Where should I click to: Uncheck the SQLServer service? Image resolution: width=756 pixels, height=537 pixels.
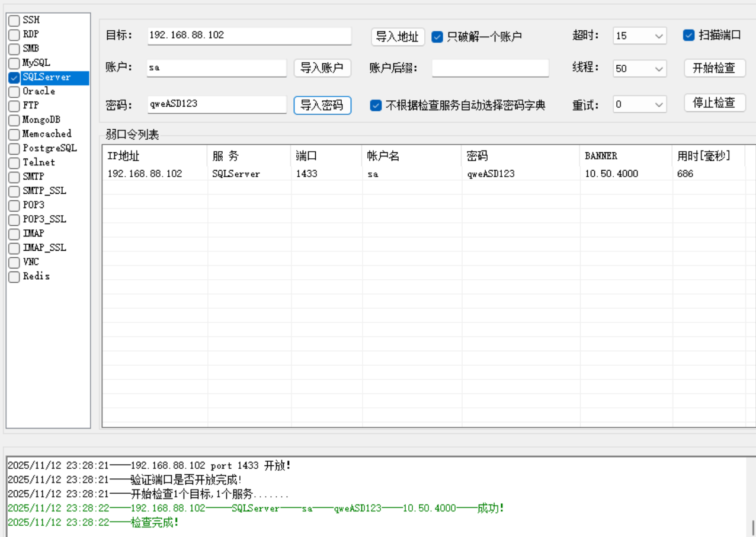[13, 76]
